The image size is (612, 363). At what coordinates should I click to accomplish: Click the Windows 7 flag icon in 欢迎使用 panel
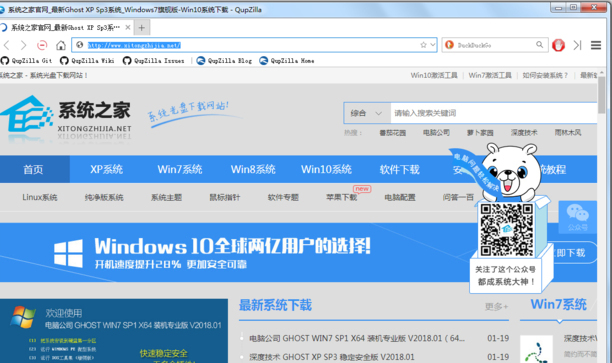point(23,317)
